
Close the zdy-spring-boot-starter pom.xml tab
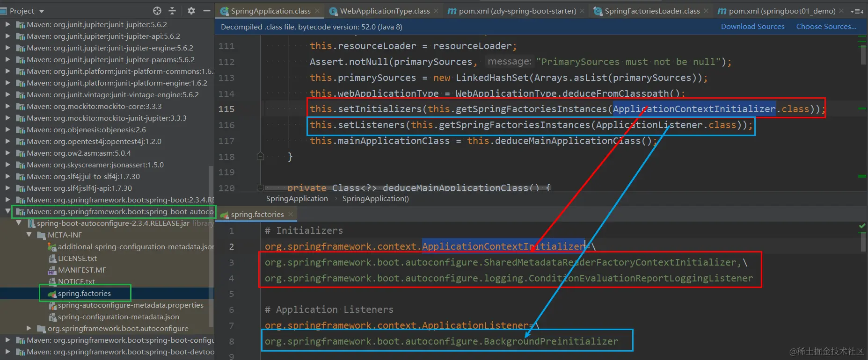pyautogui.click(x=582, y=11)
